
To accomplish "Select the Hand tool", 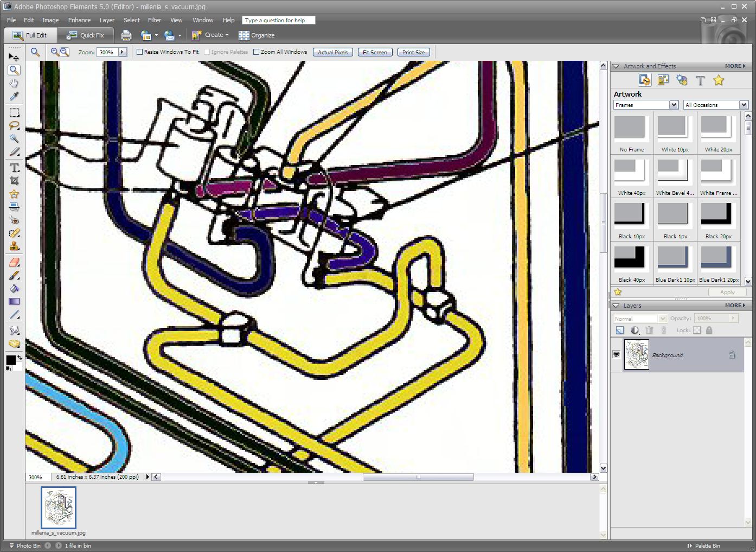I will (x=14, y=83).
